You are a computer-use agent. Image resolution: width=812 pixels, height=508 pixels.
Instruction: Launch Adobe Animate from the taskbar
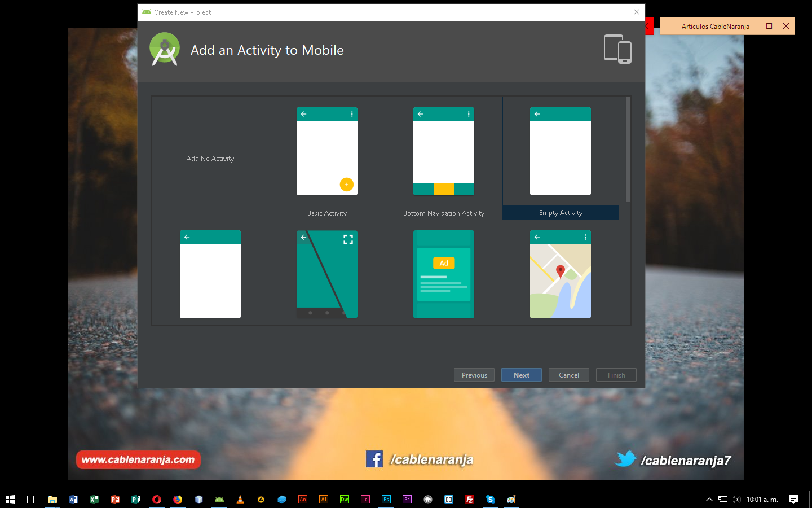303,500
